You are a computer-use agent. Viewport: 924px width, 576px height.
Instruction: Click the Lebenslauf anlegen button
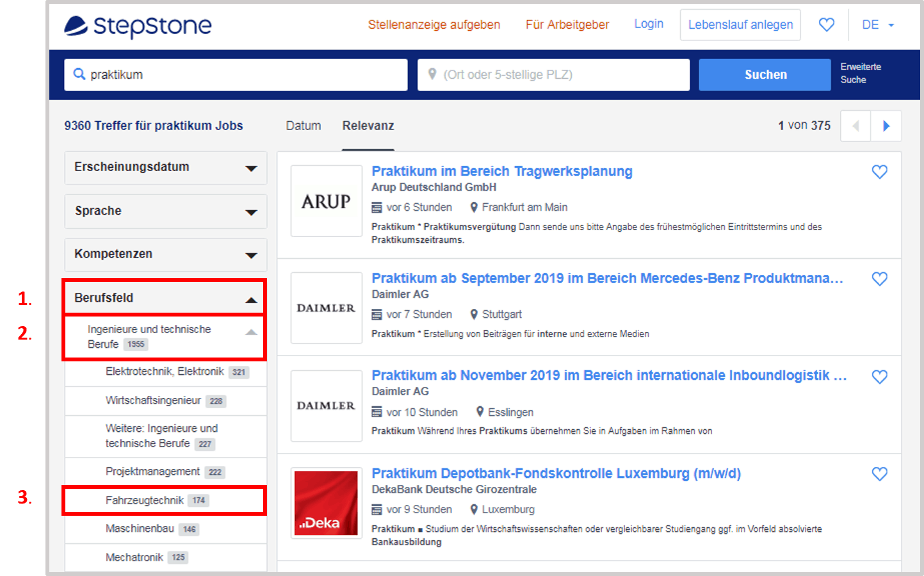[x=740, y=25]
